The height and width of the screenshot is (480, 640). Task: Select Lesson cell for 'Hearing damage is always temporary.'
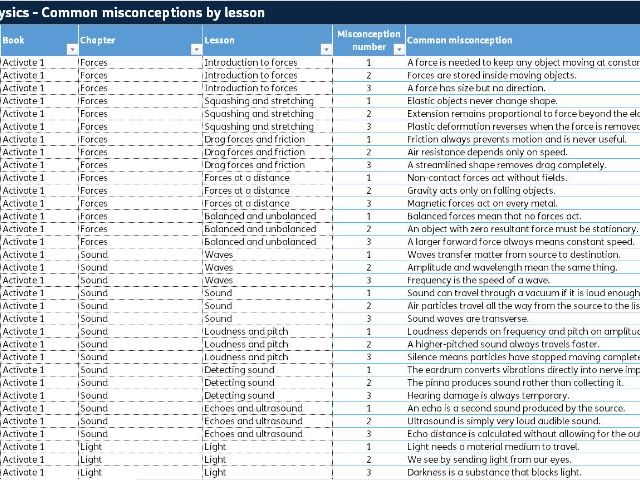pyautogui.click(x=267, y=396)
